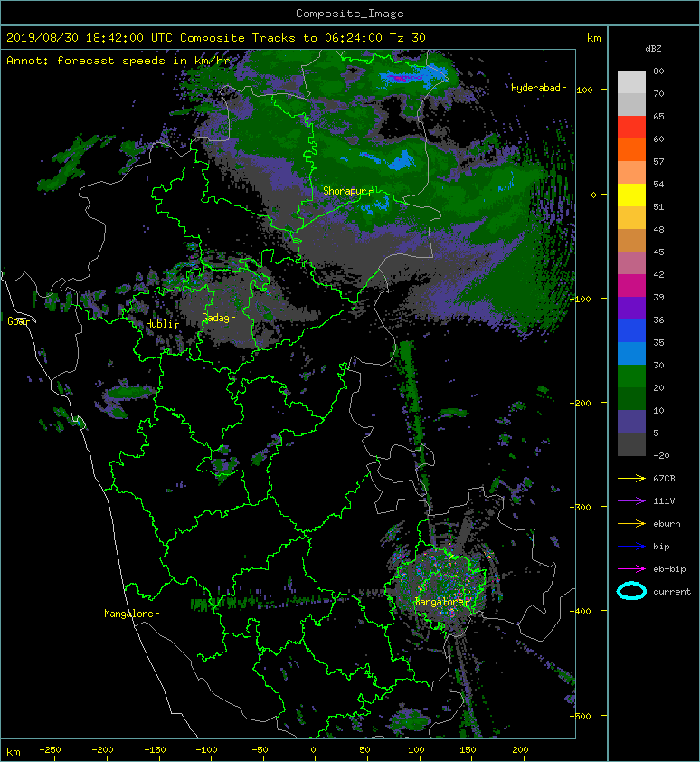This screenshot has width=700, height=762.
Task: Pick the dark gray 5 dBZ swatch
Action: tap(631, 444)
